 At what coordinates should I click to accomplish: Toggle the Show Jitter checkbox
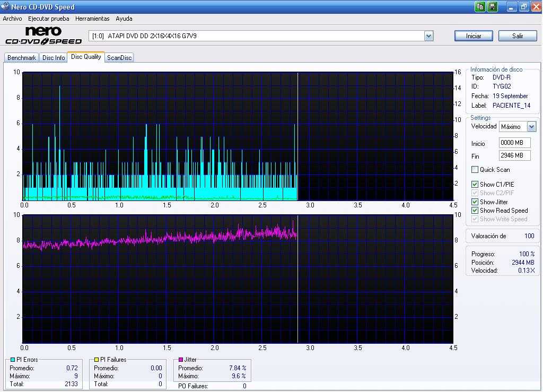(x=475, y=202)
